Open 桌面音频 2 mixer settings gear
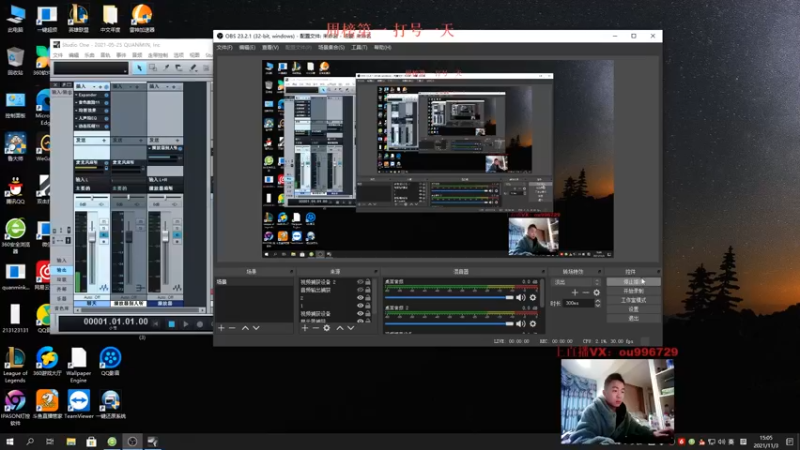 click(533, 323)
